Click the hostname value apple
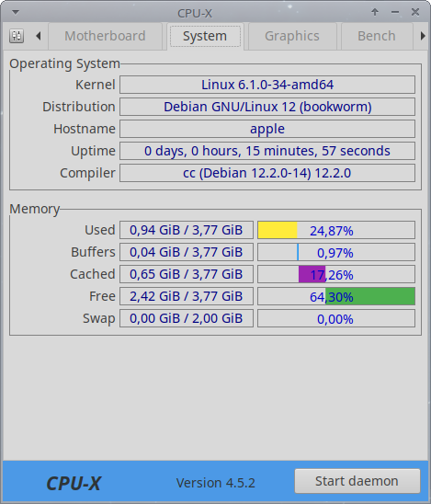The image size is (431, 504). (x=267, y=129)
